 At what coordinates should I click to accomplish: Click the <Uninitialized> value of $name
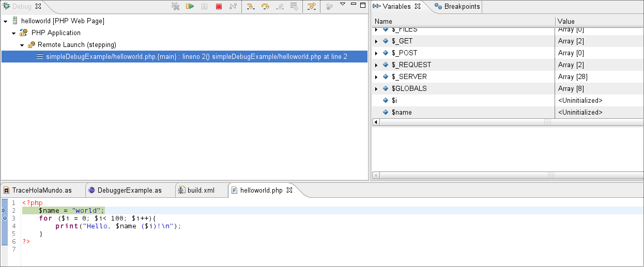[580, 112]
